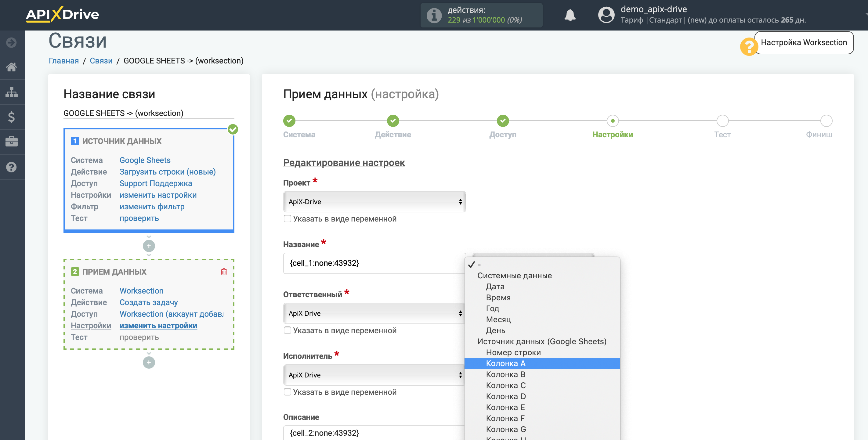Click Создать задачу action link
The width and height of the screenshot is (868, 440).
pos(149,302)
